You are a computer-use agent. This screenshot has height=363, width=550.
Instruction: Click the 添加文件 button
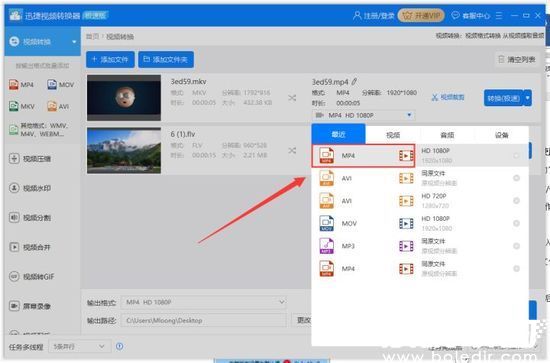pyautogui.click(x=110, y=59)
